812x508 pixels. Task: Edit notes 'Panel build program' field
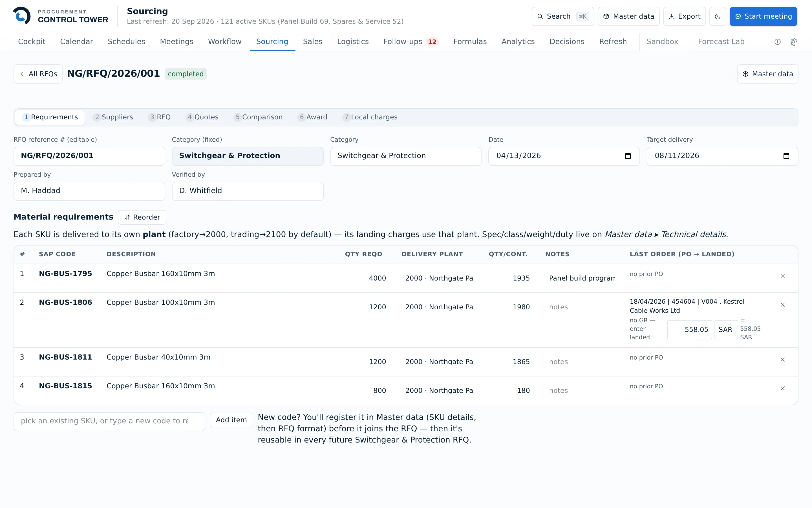[582, 278]
